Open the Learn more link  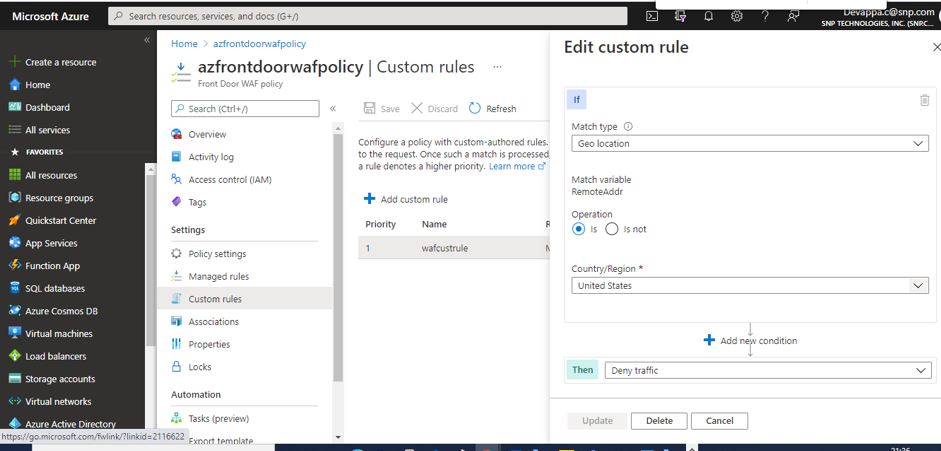click(517, 166)
